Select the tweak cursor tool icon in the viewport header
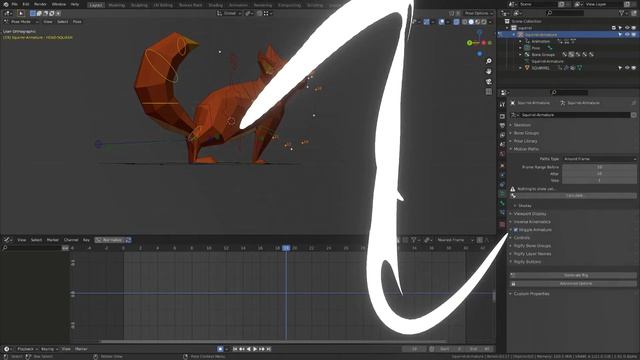The height and width of the screenshot is (360, 640). coord(21,13)
